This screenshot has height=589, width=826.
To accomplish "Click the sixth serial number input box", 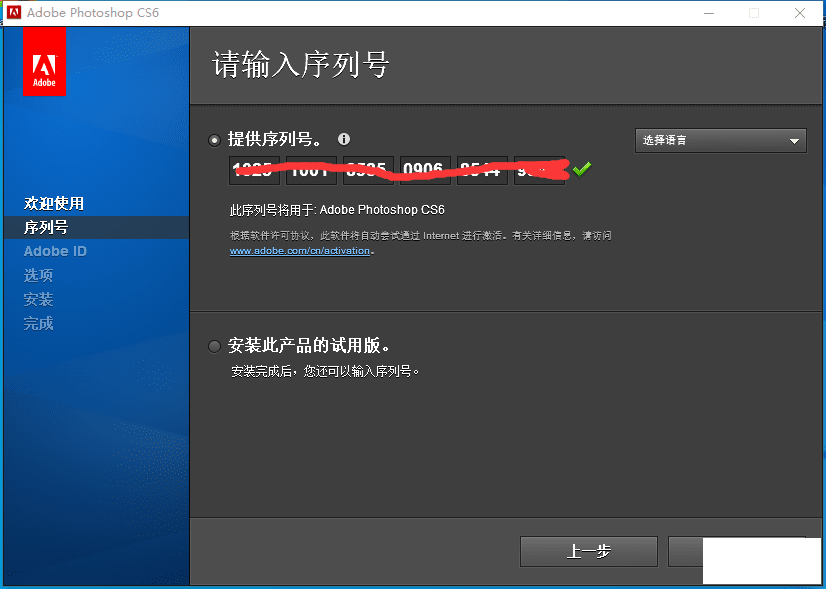I will [x=539, y=170].
